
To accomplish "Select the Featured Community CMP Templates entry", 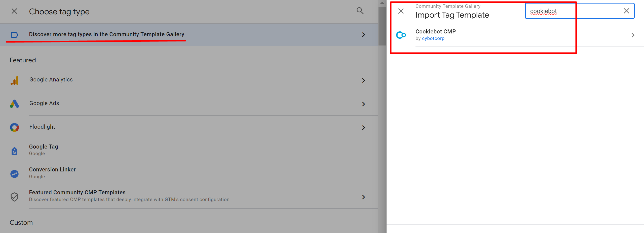I will 77,193.
